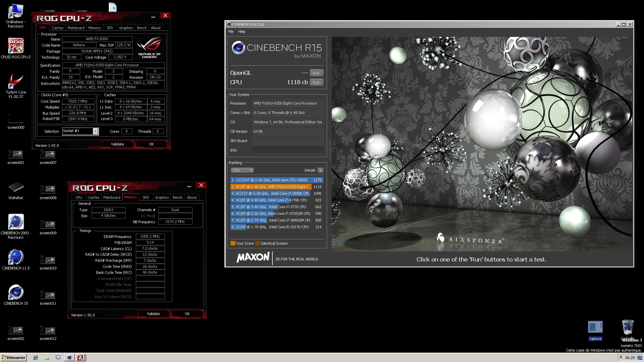
Task: Open File menu in Cinebench
Action: (x=231, y=32)
